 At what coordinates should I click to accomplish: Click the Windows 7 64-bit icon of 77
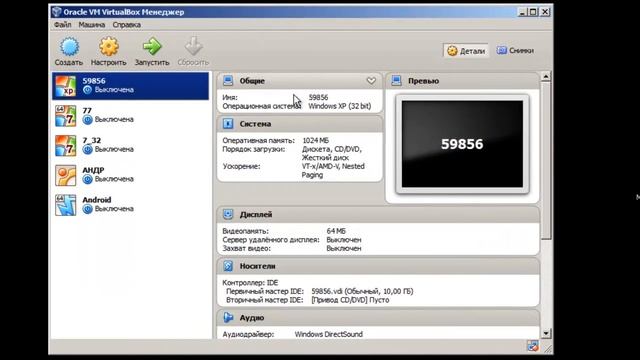pyautogui.click(x=66, y=116)
